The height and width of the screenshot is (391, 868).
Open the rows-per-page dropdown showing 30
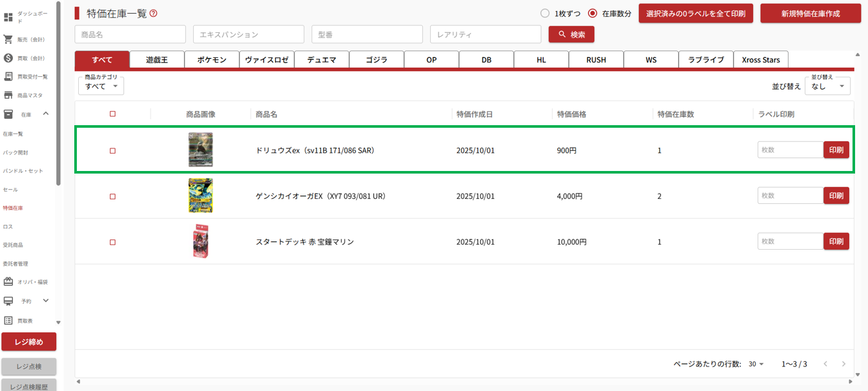tap(756, 364)
